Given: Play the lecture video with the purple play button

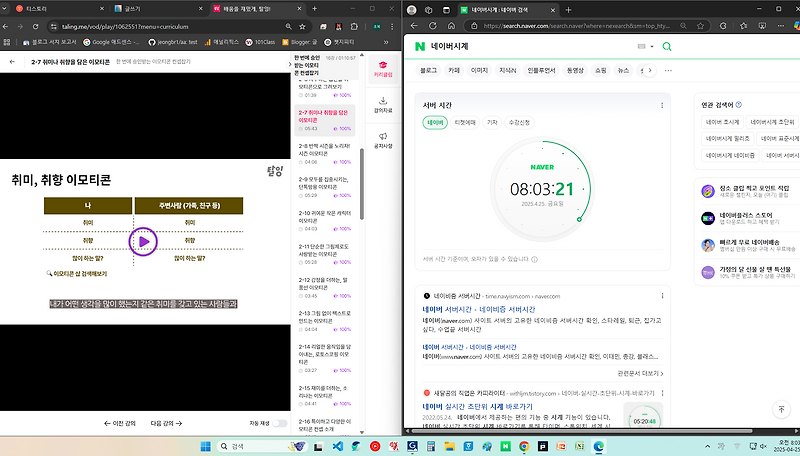Looking at the screenshot, I should pos(143,241).
